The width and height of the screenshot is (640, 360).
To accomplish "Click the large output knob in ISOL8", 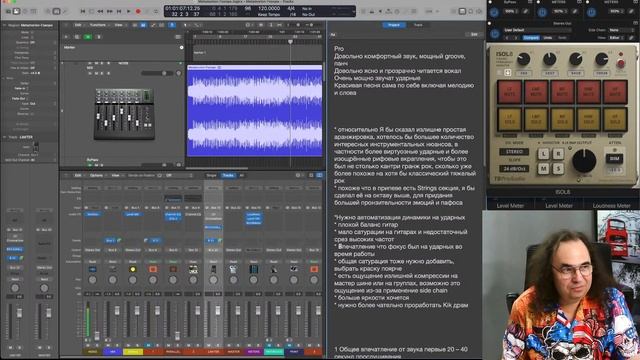I will (584, 160).
